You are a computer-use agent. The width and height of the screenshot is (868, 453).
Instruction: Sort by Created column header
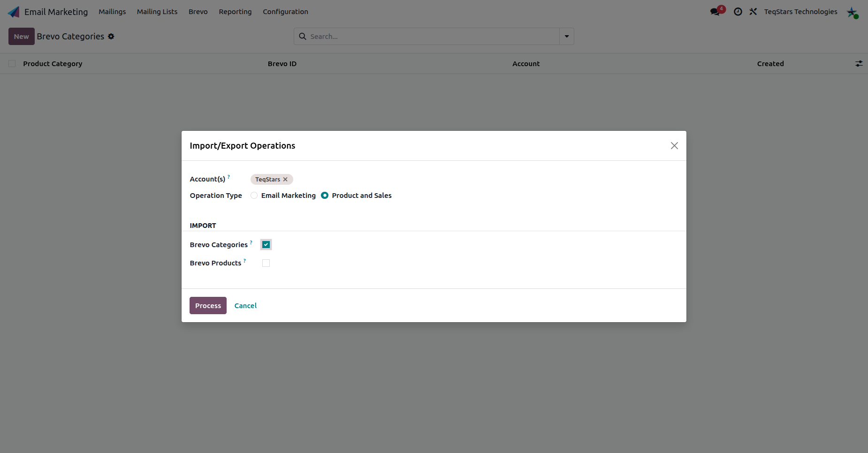[770, 63]
